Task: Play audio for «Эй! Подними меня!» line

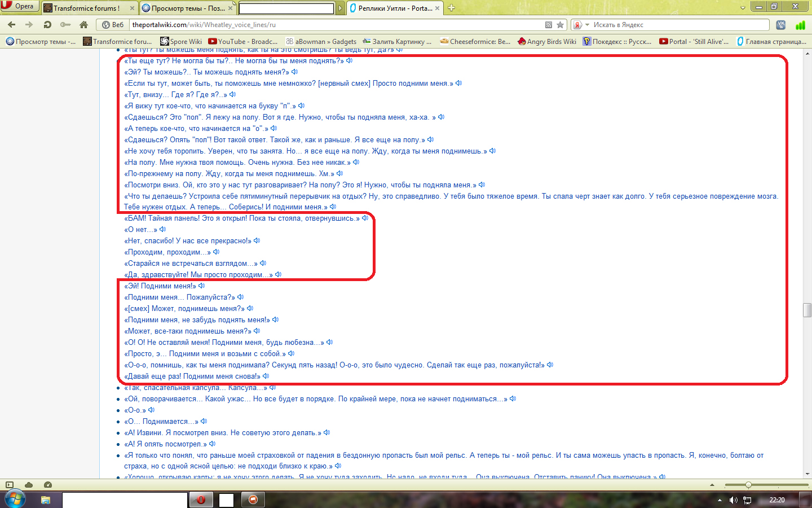Action: (x=202, y=286)
